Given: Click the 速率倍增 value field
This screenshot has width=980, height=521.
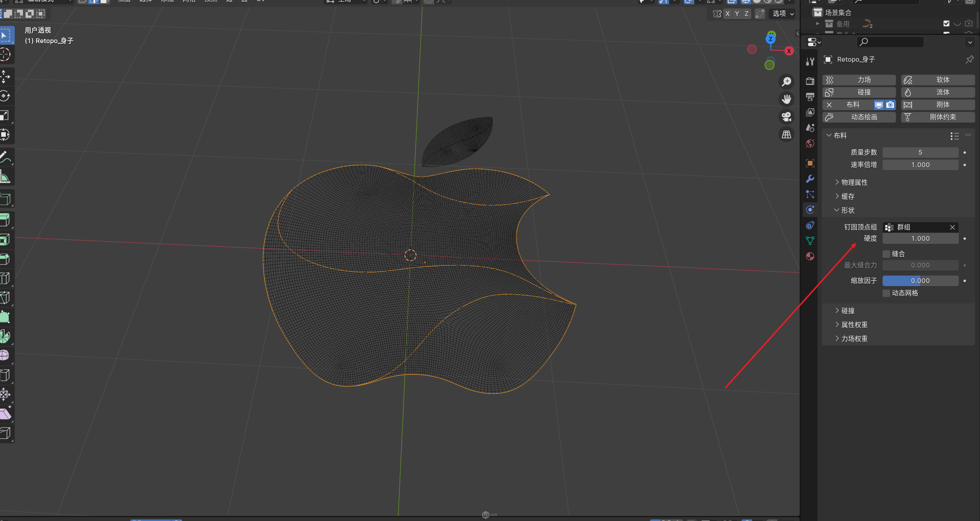Looking at the screenshot, I should 920,165.
